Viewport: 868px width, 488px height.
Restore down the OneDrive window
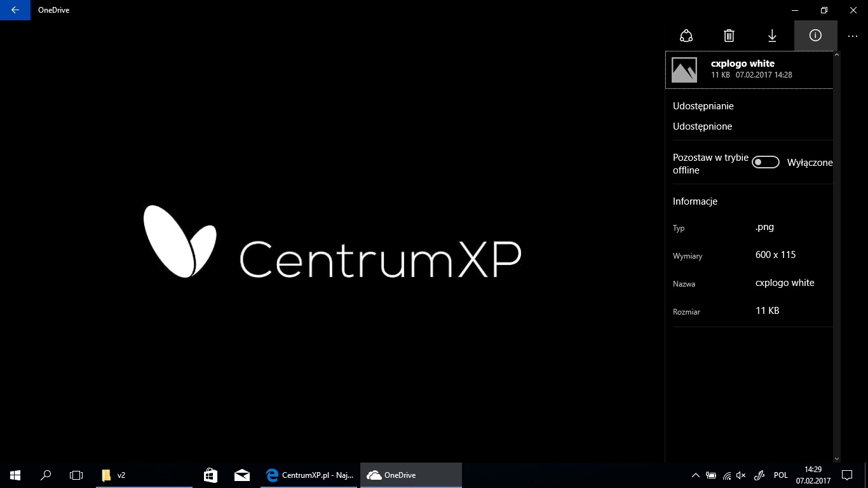coord(824,10)
